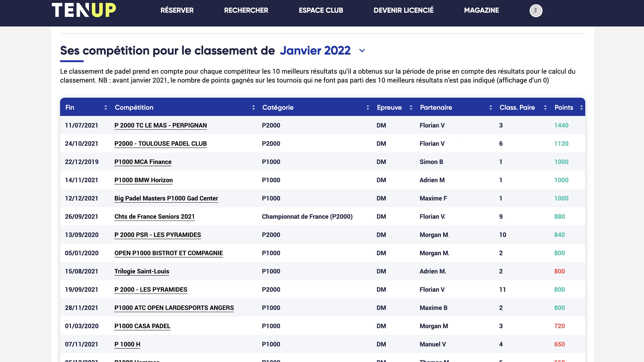
Task: Select the 1440 points value
Action: pos(561,125)
